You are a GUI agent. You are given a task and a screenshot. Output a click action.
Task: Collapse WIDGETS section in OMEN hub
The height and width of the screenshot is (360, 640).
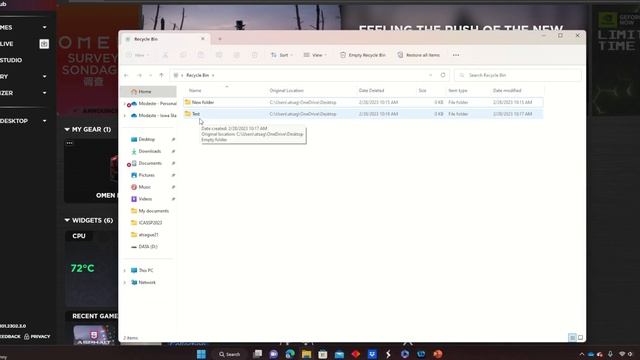tap(67, 220)
